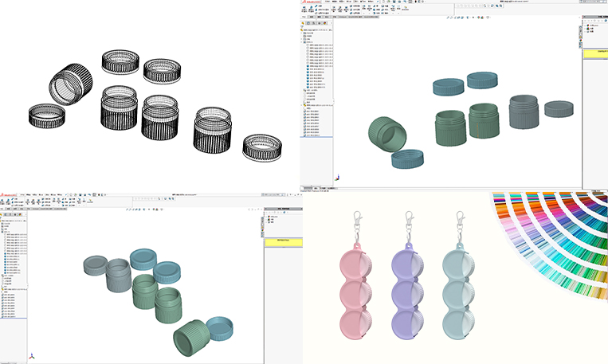Screen dimensions: 608x364
Task: Click the filter funnel icon above the top-right feature tree
Action: [302, 26]
